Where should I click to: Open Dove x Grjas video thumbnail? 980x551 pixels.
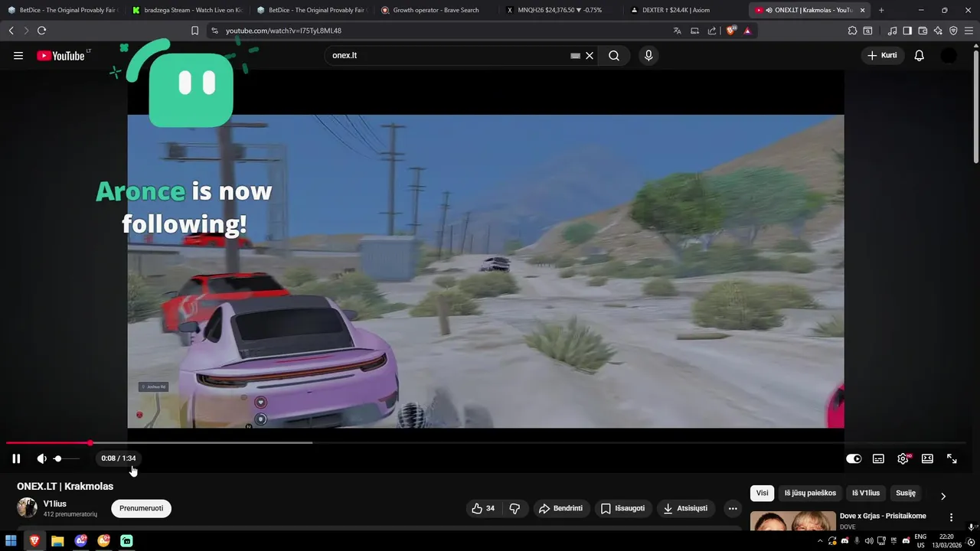793,521
